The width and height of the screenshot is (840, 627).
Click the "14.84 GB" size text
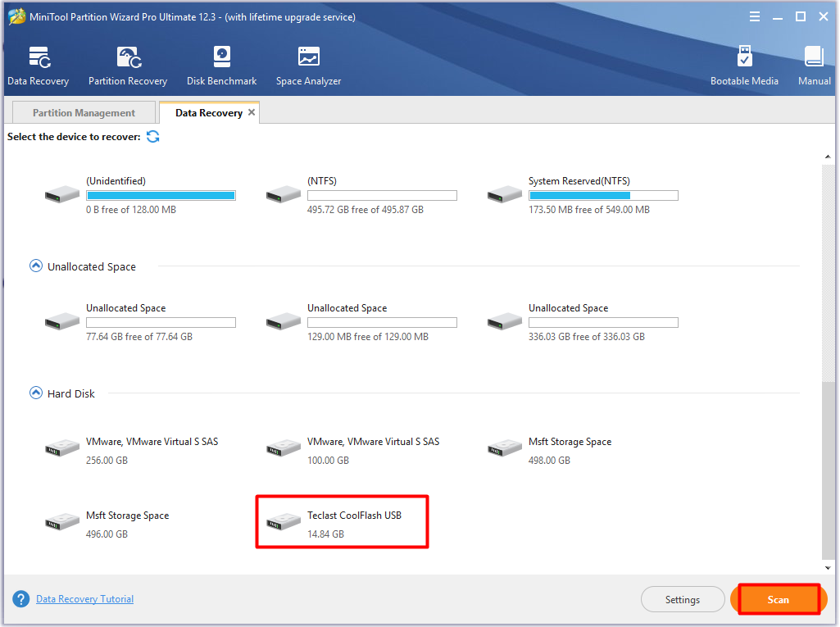point(325,534)
